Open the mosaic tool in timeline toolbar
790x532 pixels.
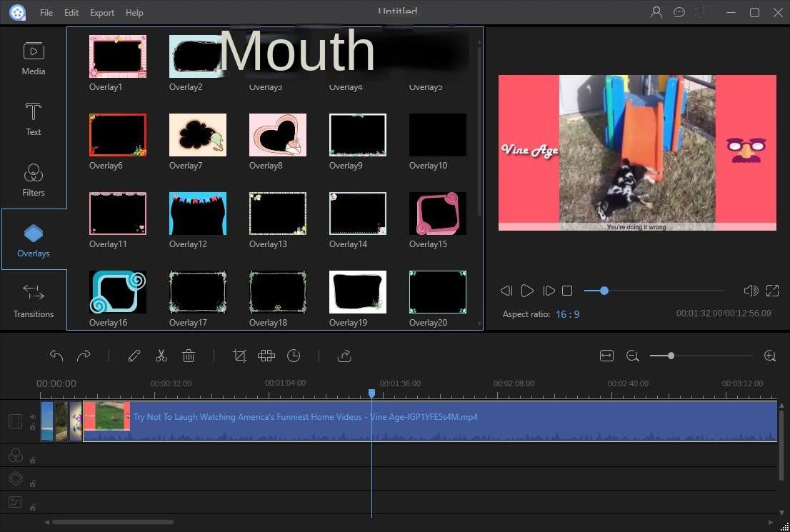[266, 356]
